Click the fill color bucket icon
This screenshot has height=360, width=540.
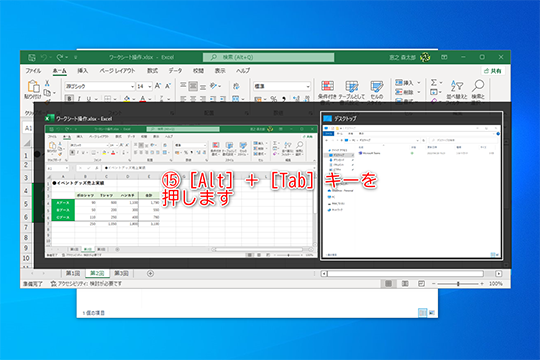[127, 99]
